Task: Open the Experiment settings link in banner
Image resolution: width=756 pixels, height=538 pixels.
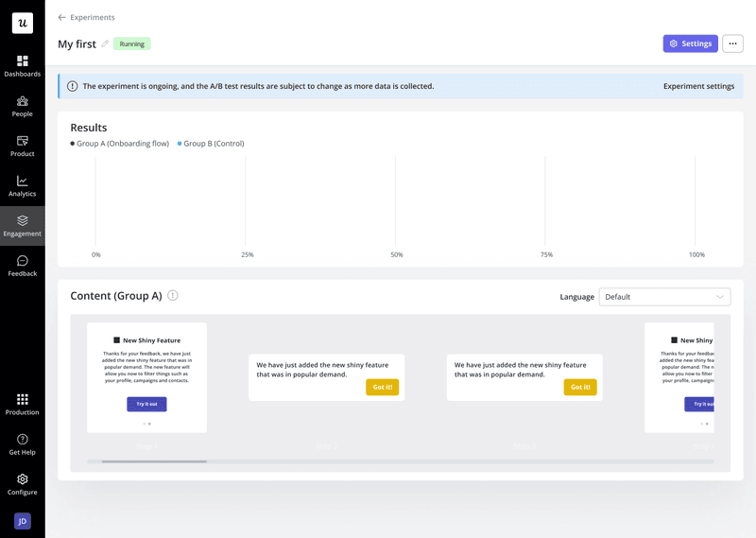Action: 698,86
